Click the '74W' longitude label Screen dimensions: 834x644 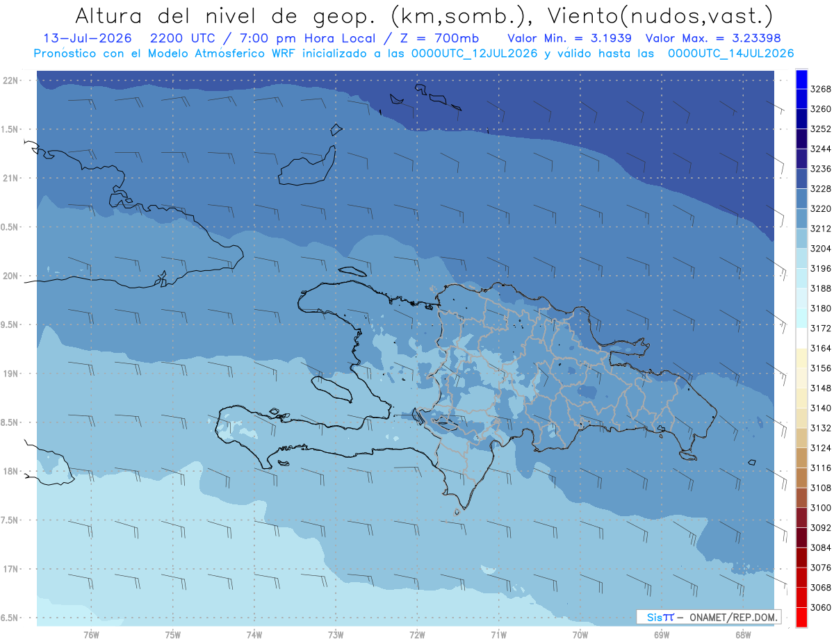[x=254, y=635]
